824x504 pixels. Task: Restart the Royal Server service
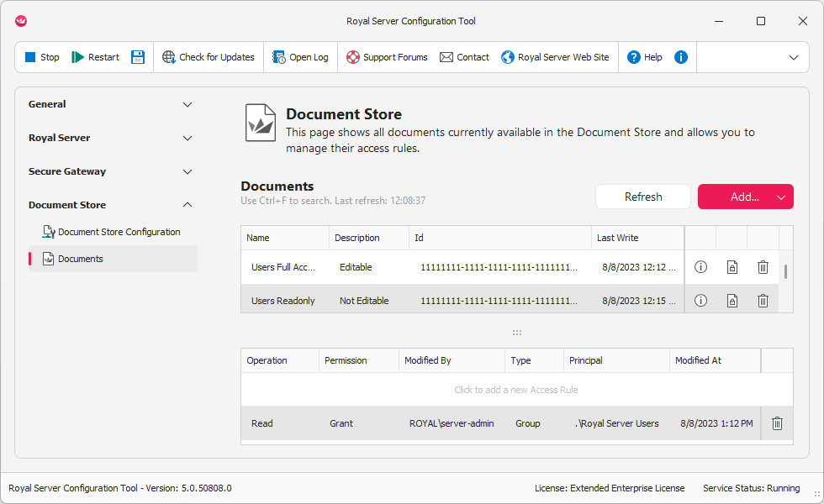coord(95,57)
